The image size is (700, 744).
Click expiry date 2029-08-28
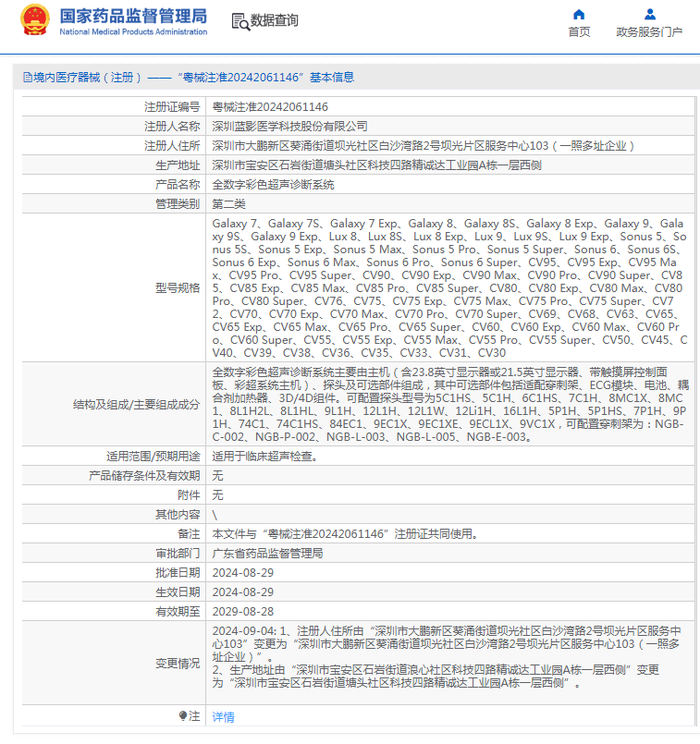(243, 612)
